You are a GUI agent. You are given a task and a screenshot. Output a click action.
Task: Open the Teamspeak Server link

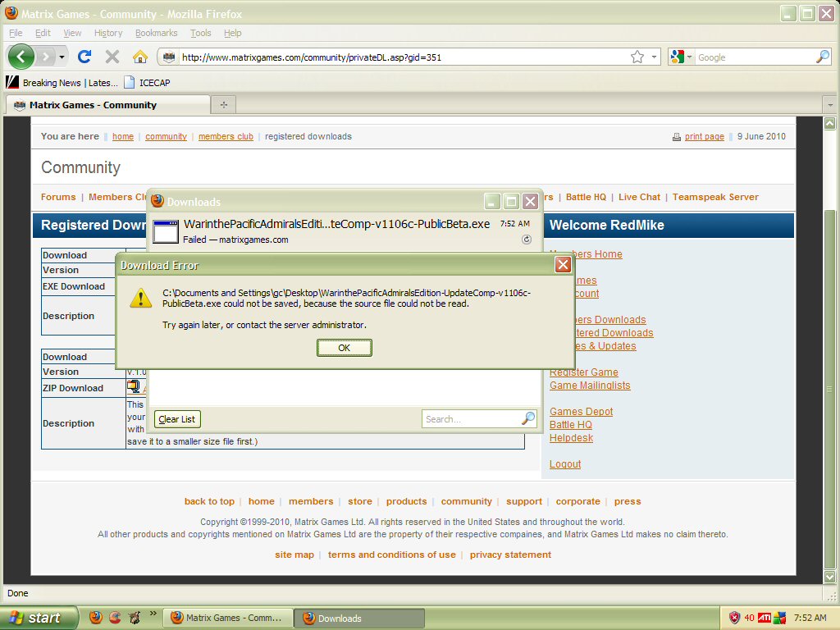[x=715, y=197]
